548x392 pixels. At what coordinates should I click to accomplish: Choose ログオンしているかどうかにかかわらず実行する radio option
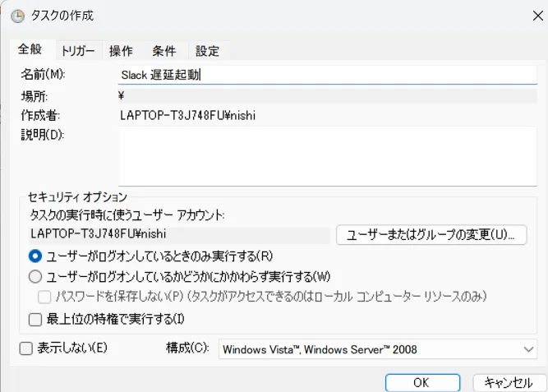click(35, 276)
